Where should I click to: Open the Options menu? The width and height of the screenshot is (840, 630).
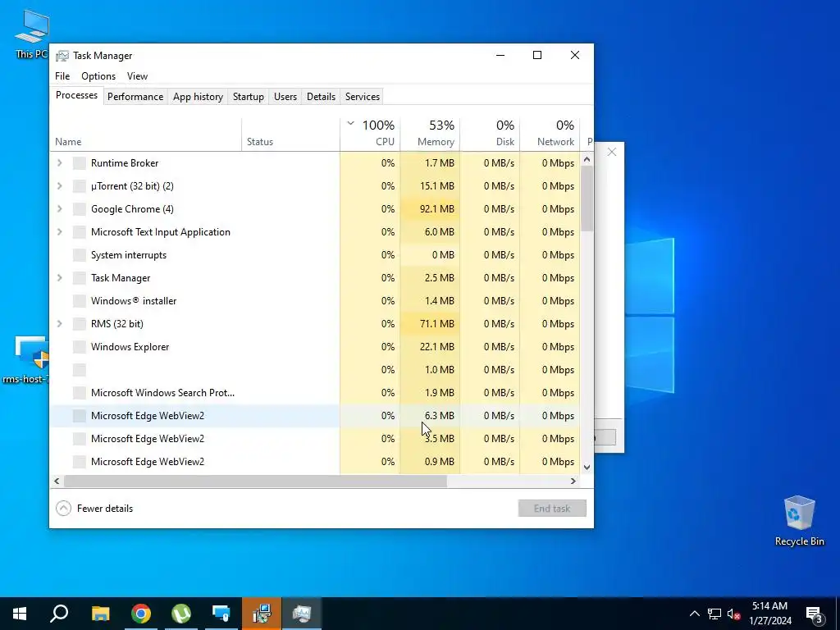pyautogui.click(x=98, y=76)
